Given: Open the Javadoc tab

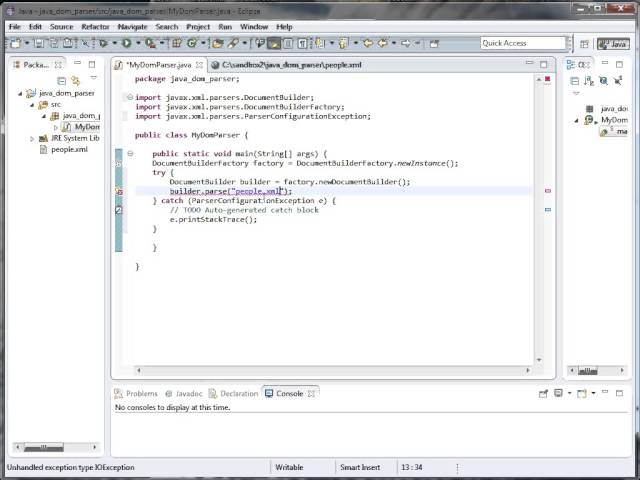Looking at the screenshot, I should [x=184, y=393].
